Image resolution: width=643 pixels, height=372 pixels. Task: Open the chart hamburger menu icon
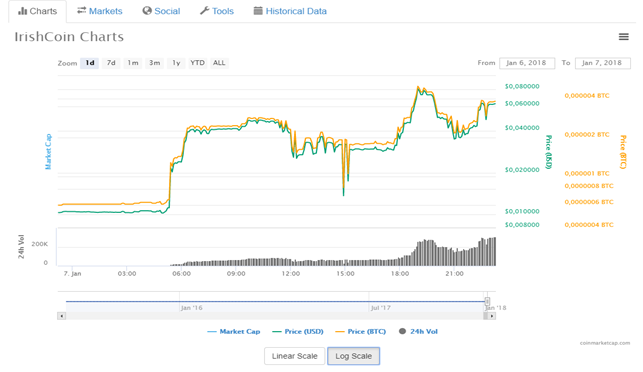[x=623, y=37]
